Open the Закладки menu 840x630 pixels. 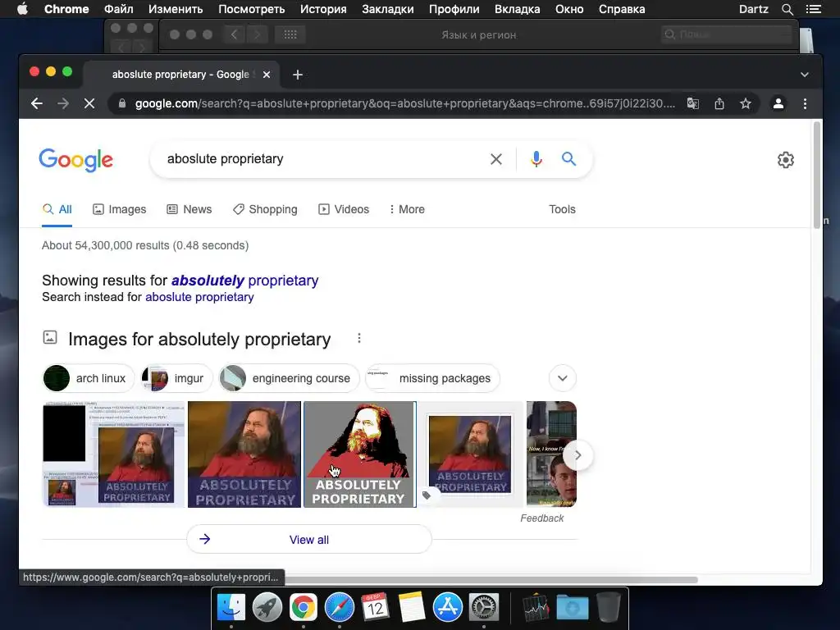388,9
